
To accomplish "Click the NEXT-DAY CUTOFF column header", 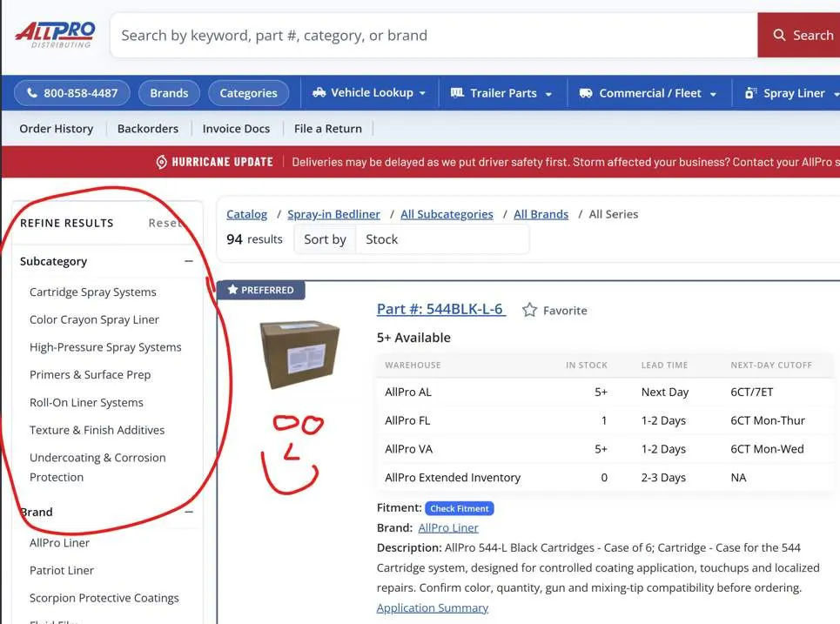I will coord(771,365).
